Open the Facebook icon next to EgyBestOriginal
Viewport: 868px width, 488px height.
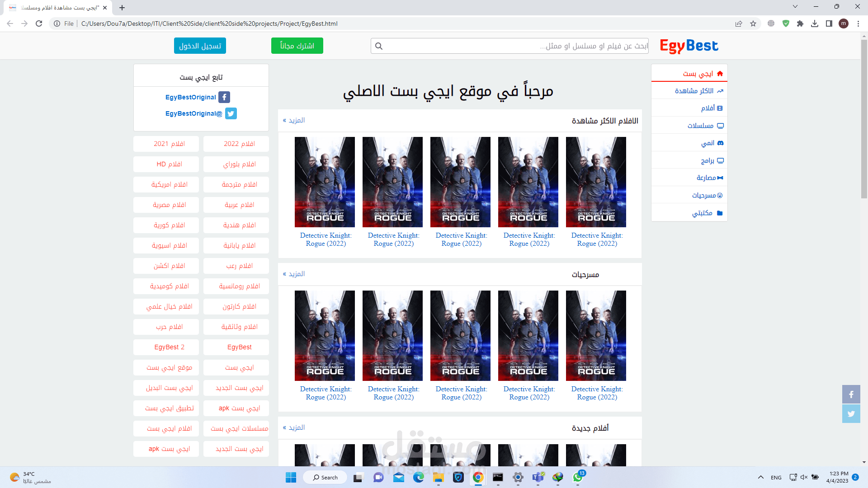pyautogui.click(x=224, y=97)
